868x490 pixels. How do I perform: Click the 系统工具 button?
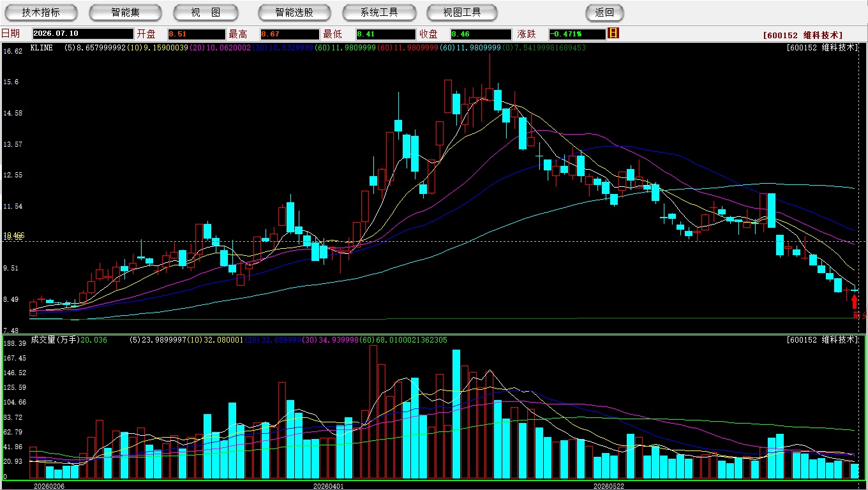point(379,12)
